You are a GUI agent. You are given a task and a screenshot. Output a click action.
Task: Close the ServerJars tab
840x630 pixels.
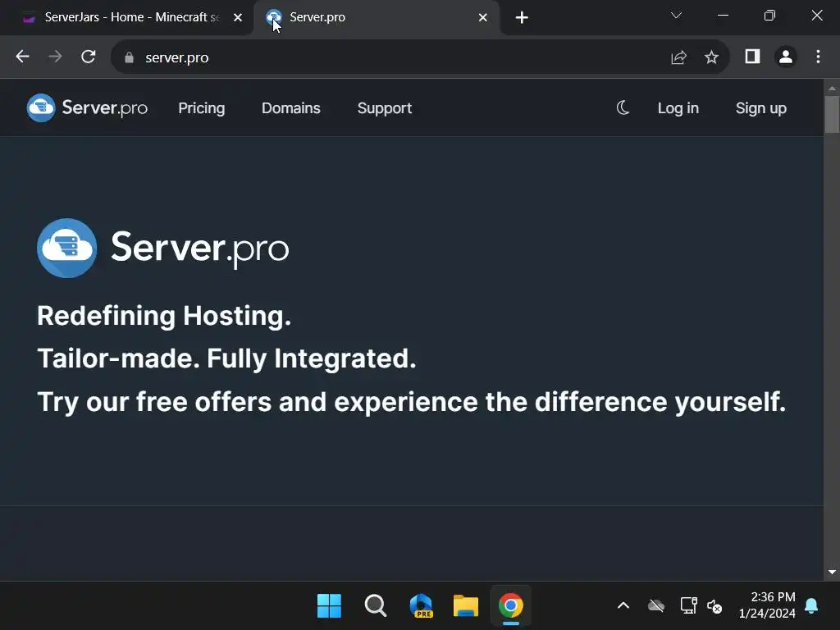(238, 18)
